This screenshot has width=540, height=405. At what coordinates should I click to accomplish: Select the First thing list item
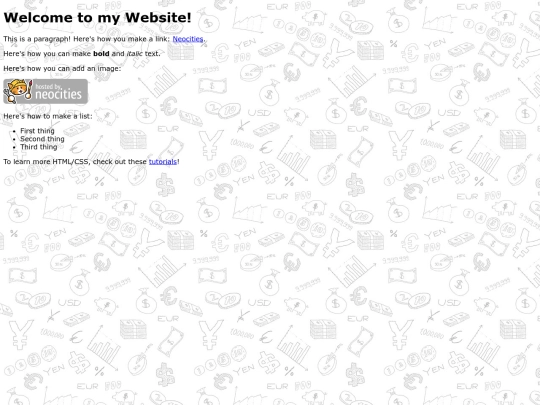[x=37, y=131]
